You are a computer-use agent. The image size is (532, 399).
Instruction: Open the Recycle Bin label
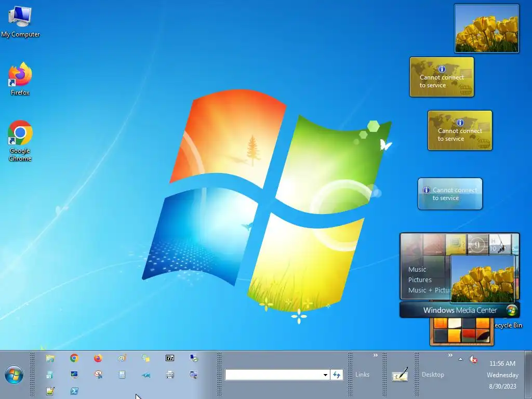point(508,325)
